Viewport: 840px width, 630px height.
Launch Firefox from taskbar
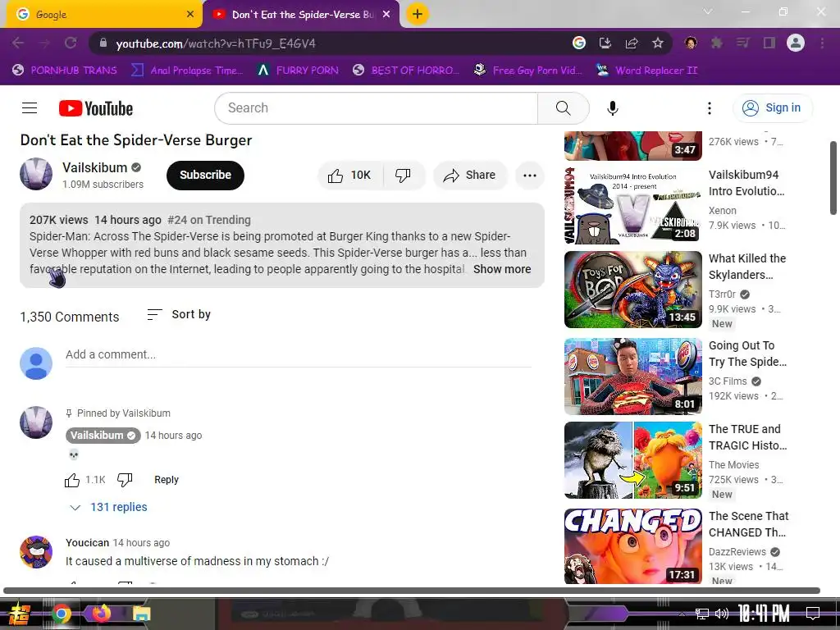(101, 614)
